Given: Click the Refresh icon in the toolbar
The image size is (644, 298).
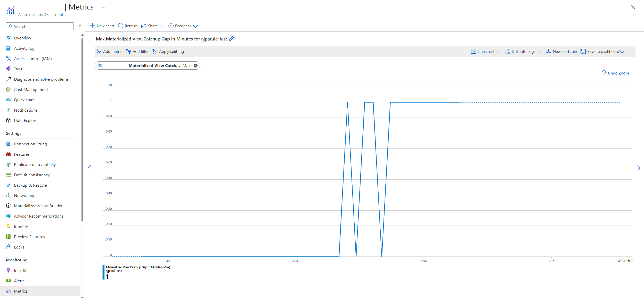Looking at the screenshot, I should tap(120, 26).
